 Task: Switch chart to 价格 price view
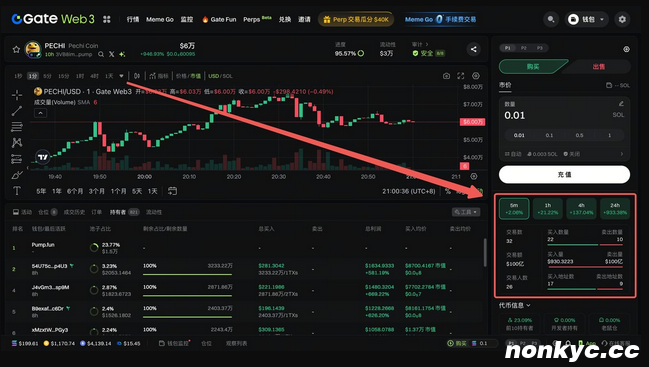pos(181,76)
